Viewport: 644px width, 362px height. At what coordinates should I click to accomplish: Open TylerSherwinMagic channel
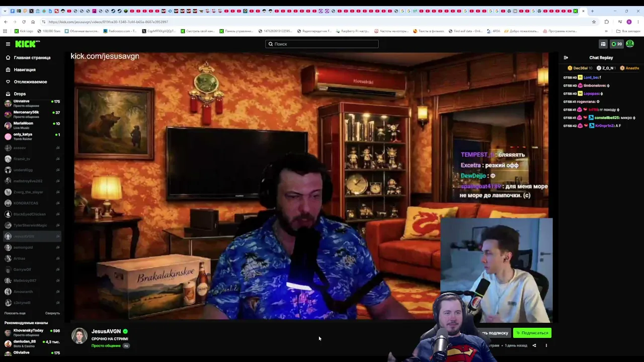click(x=32, y=225)
